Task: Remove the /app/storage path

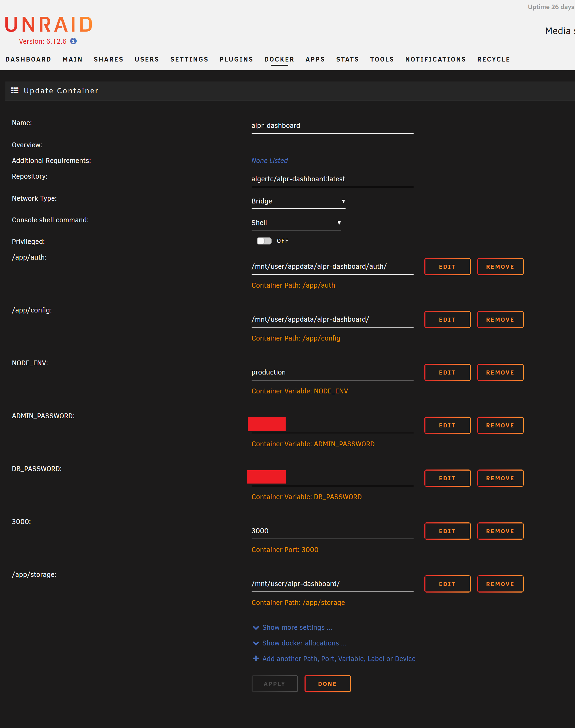Action: coord(500,584)
